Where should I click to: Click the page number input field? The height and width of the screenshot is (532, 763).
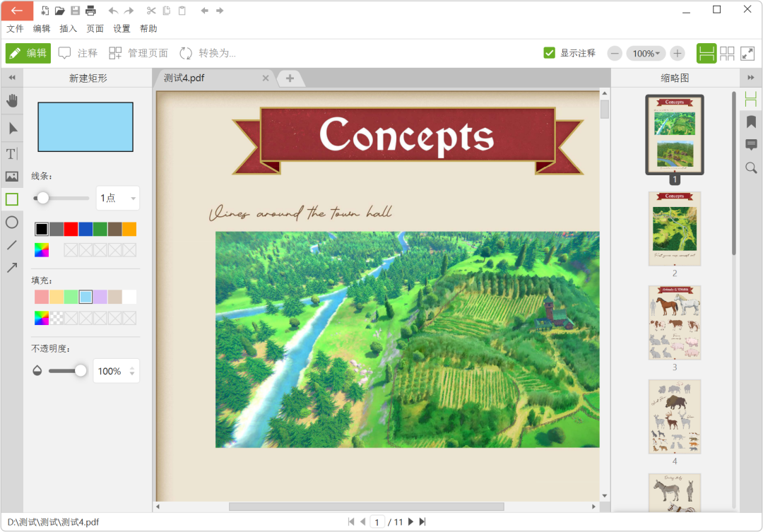377,522
